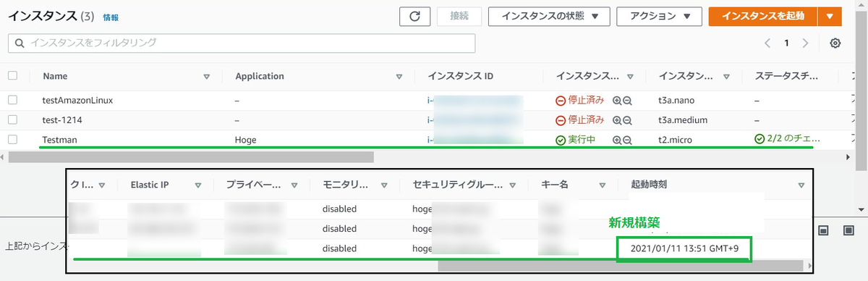The width and height of the screenshot is (868, 281).
Task: Sort by the instance state column arrow
Action: tap(630, 76)
